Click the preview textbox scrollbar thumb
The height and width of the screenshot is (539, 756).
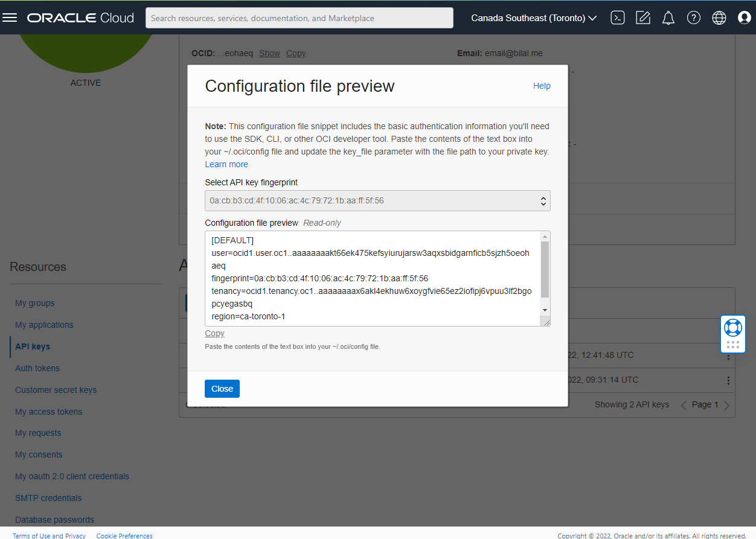pos(545,270)
